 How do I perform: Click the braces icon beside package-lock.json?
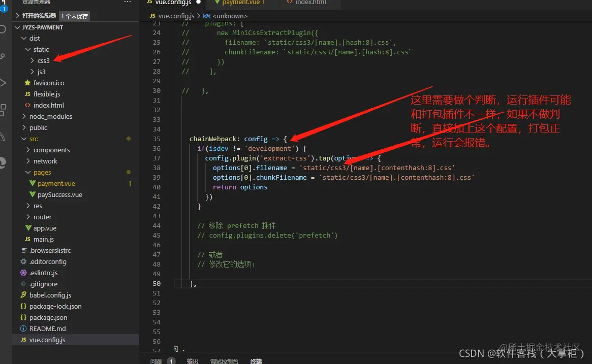(23, 306)
